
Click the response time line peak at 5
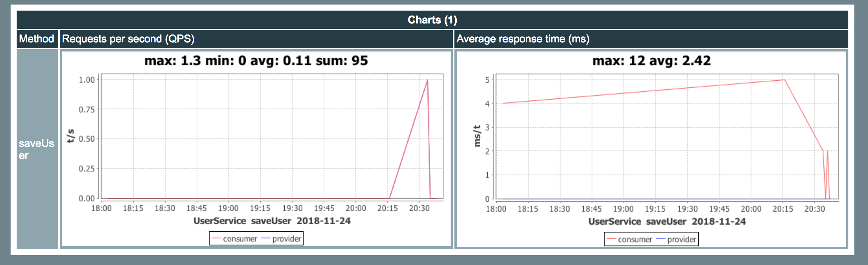pos(784,80)
